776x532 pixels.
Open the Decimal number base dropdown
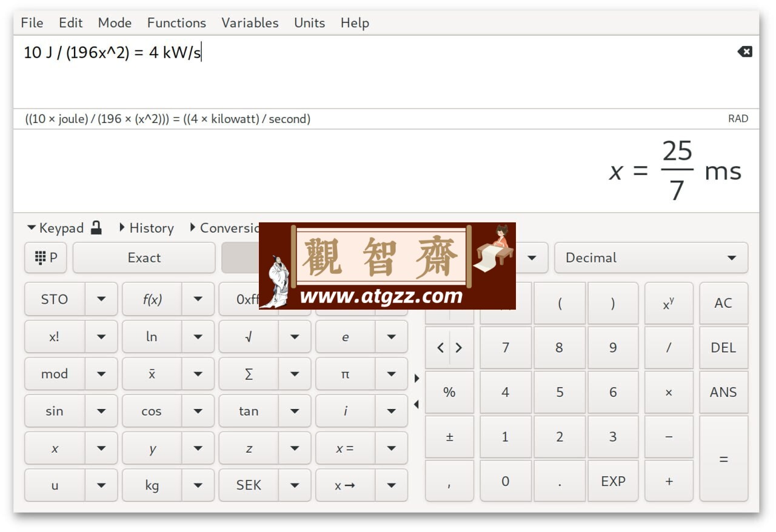pyautogui.click(x=651, y=258)
